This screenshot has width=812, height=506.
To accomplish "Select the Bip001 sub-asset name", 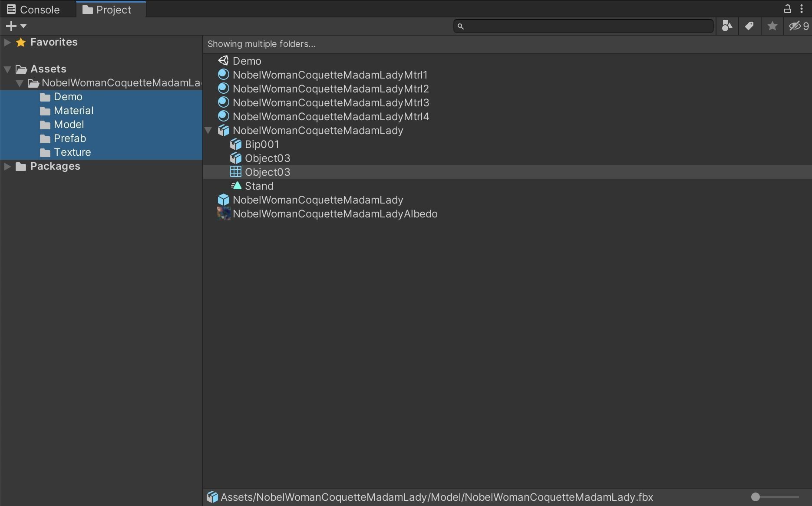I will (262, 145).
